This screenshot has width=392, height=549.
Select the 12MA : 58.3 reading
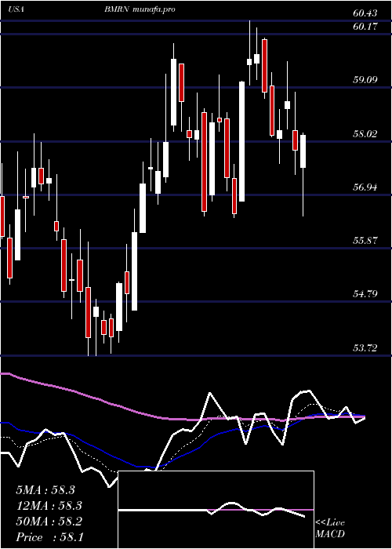49,506
